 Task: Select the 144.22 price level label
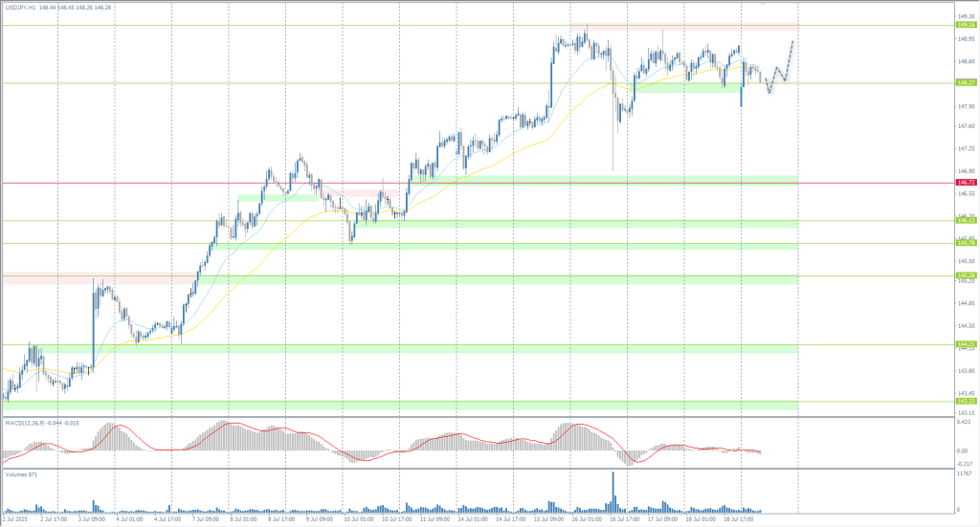tap(965, 344)
